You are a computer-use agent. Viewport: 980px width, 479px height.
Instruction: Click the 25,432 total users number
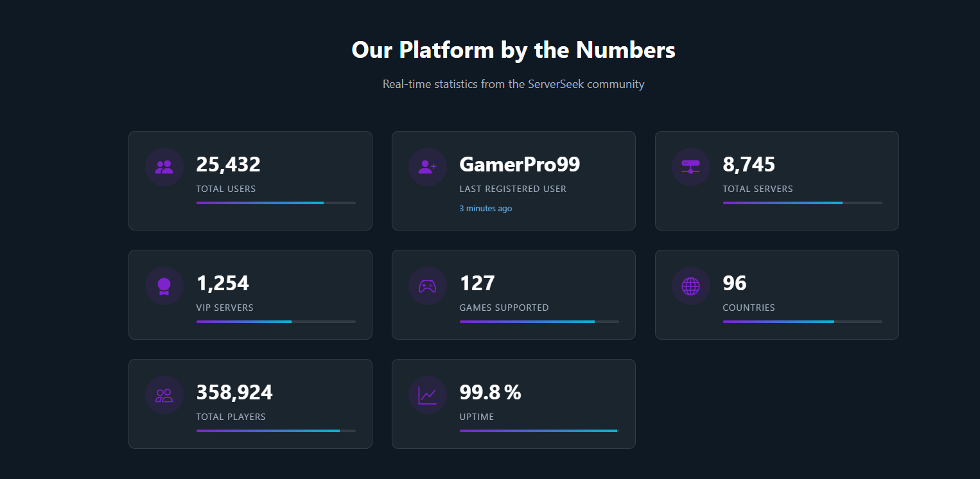(x=228, y=164)
